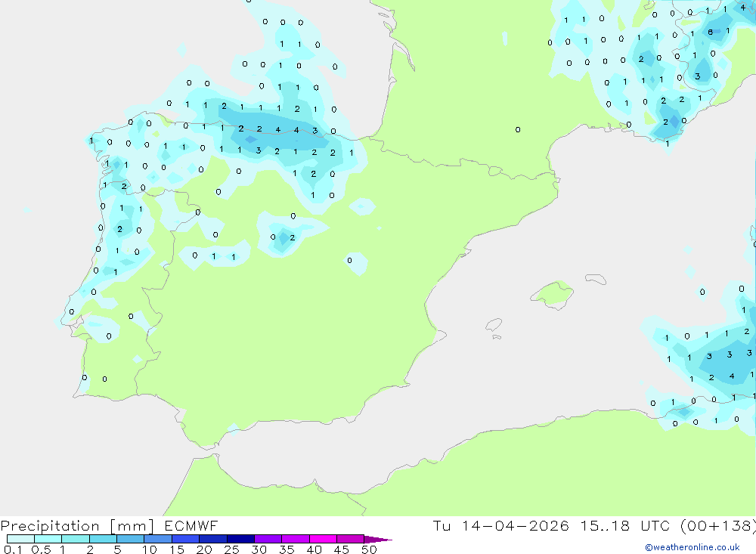Pick the 5–10 mm blue legend swatch
The image size is (756, 554).
tap(130, 539)
